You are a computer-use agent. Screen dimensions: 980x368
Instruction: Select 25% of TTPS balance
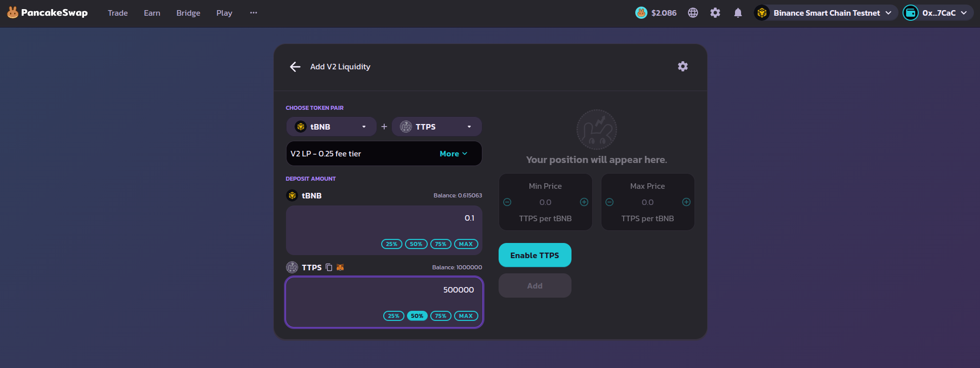pos(393,316)
